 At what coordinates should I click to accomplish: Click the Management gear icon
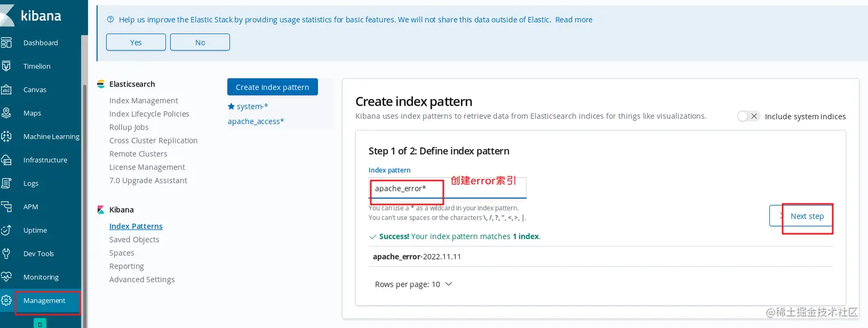click(6, 300)
